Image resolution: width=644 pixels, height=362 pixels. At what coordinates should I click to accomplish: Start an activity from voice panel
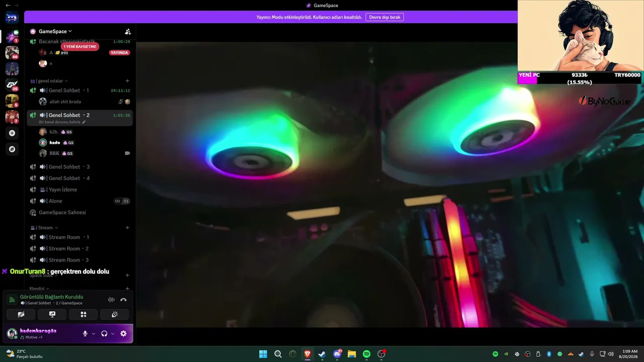pos(84,314)
